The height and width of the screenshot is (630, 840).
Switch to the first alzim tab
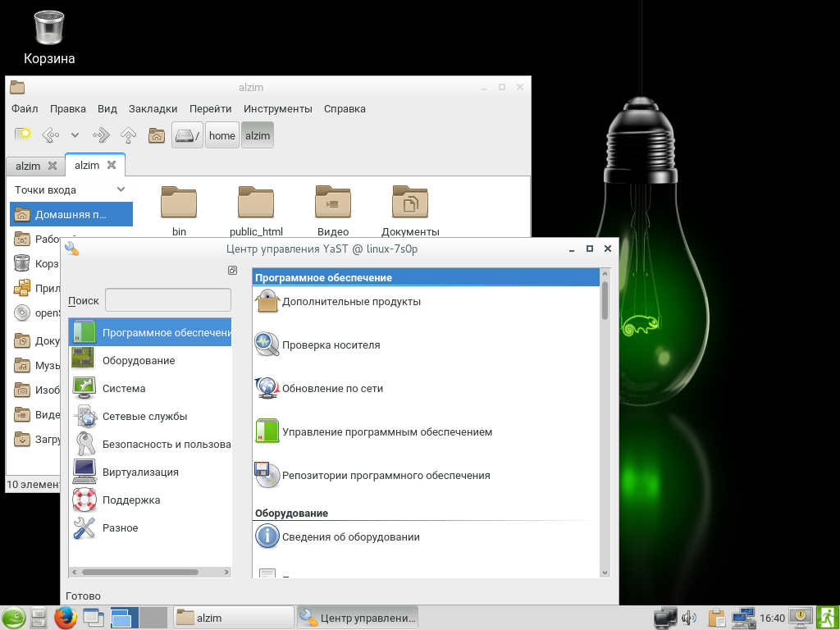pyautogui.click(x=28, y=166)
